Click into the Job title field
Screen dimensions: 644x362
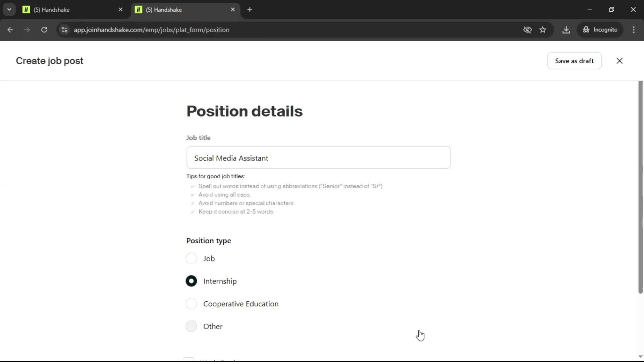tap(318, 158)
